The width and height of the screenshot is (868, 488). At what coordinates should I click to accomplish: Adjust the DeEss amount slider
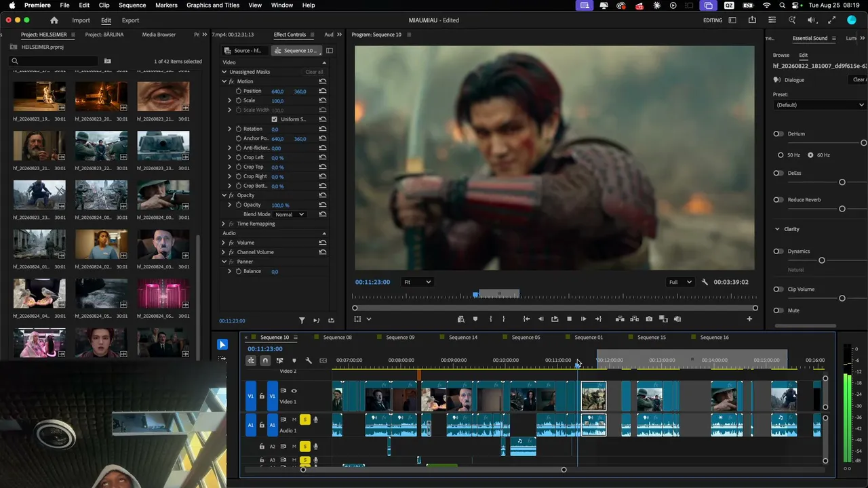click(x=842, y=182)
